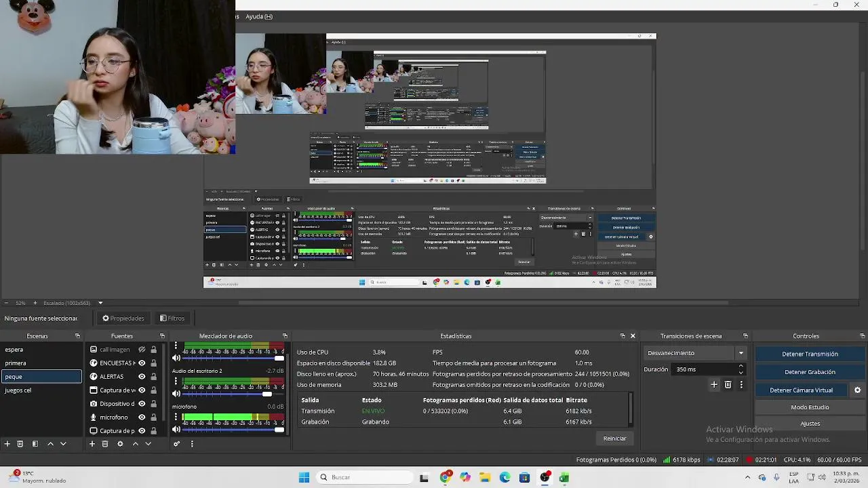Switch to the primera scene
The height and width of the screenshot is (488, 868).
[x=41, y=363]
